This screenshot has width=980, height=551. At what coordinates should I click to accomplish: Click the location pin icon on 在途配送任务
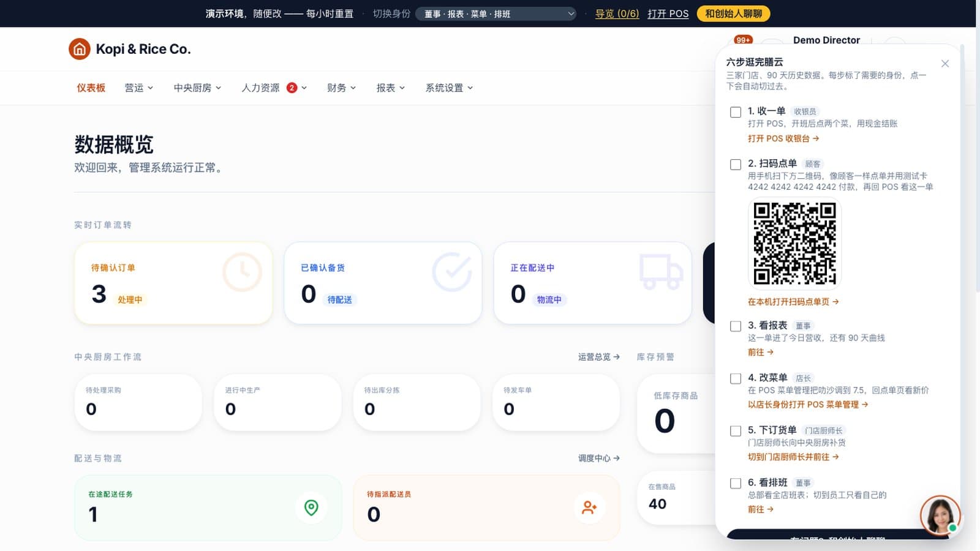(311, 508)
